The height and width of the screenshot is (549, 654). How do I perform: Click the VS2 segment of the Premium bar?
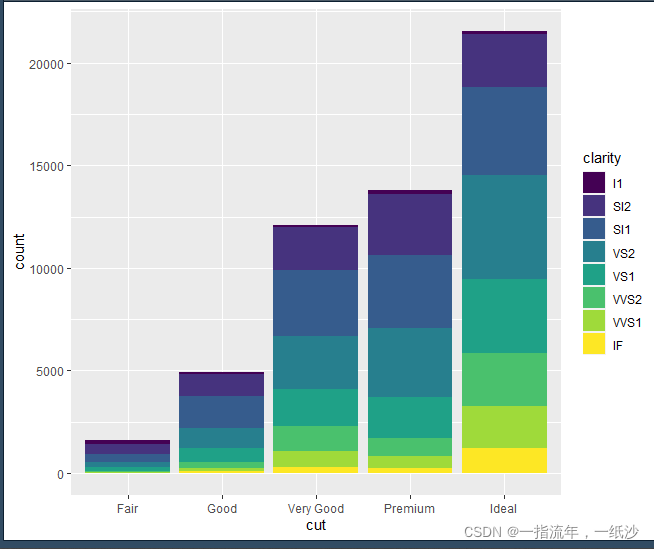(x=410, y=362)
